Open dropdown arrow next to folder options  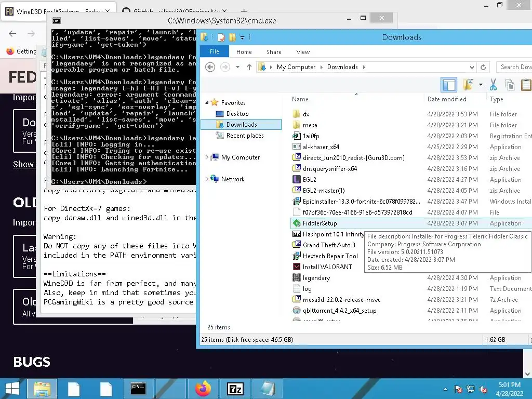point(481,85)
